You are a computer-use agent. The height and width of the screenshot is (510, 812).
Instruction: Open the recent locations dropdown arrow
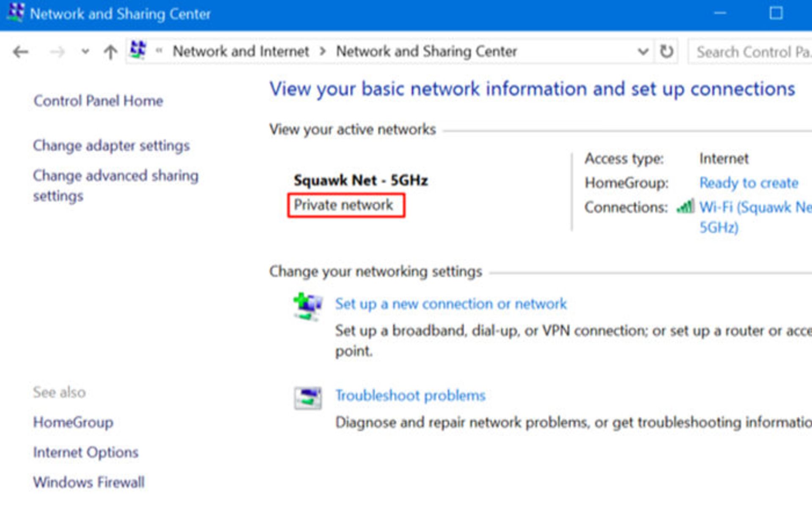pyautogui.click(x=85, y=52)
